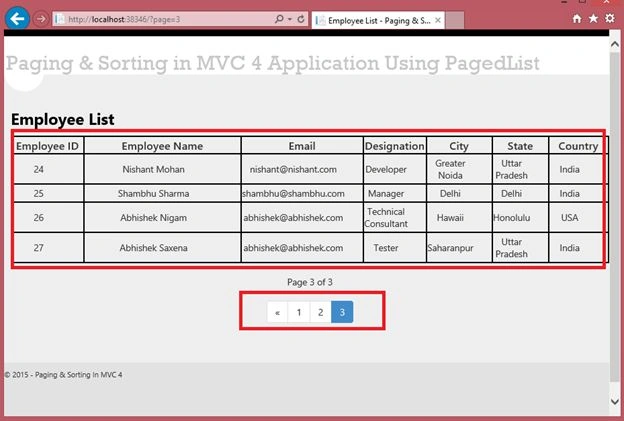Open browser Tools gear icon
This screenshot has height=421, width=624.
point(610,18)
